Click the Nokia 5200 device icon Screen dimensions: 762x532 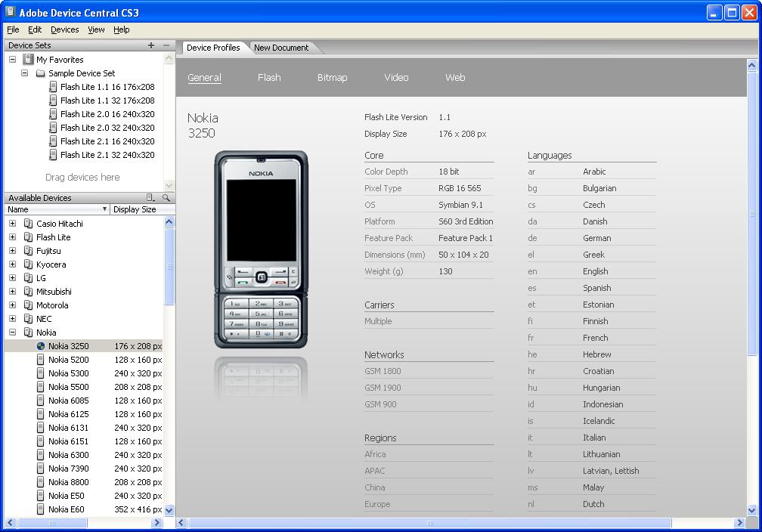pyautogui.click(x=41, y=360)
